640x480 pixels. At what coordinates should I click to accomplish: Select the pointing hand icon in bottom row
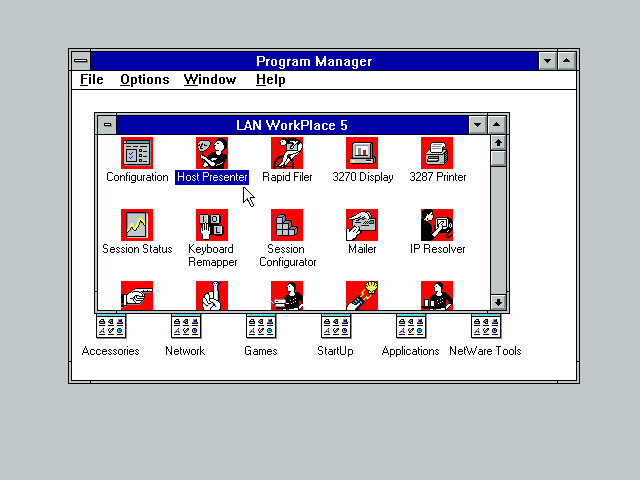(x=137, y=296)
